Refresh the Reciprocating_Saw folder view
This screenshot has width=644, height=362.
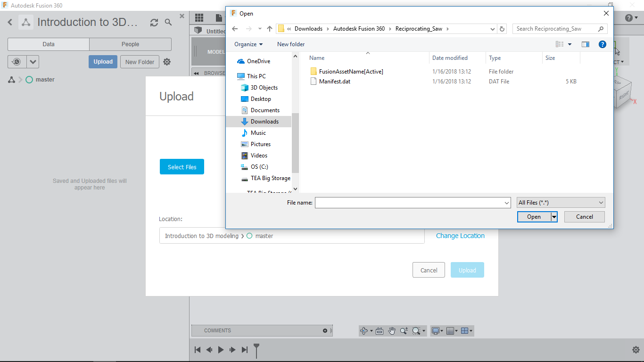coord(502,29)
